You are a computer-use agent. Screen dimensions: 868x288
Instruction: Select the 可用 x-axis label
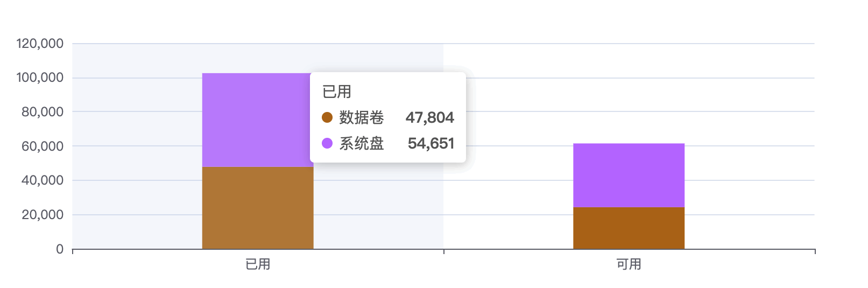pyautogui.click(x=629, y=264)
